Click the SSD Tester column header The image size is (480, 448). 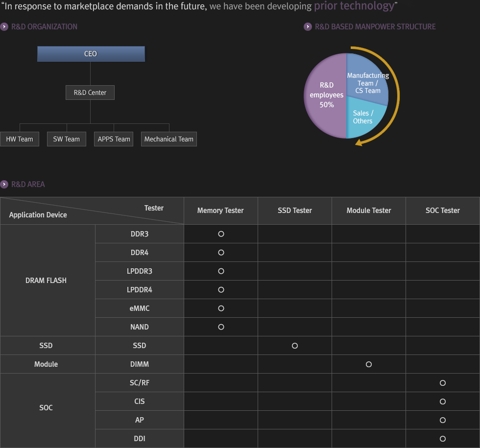click(295, 211)
